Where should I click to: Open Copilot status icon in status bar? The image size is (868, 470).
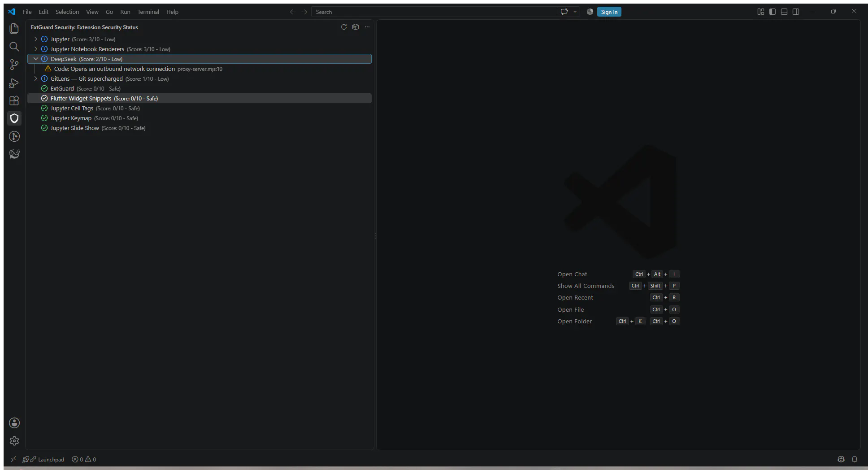pyautogui.click(x=841, y=459)
